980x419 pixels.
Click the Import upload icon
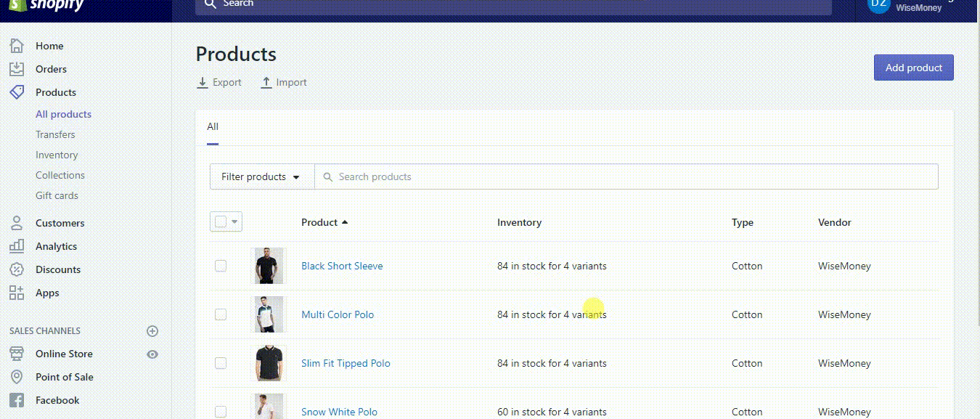266,83
